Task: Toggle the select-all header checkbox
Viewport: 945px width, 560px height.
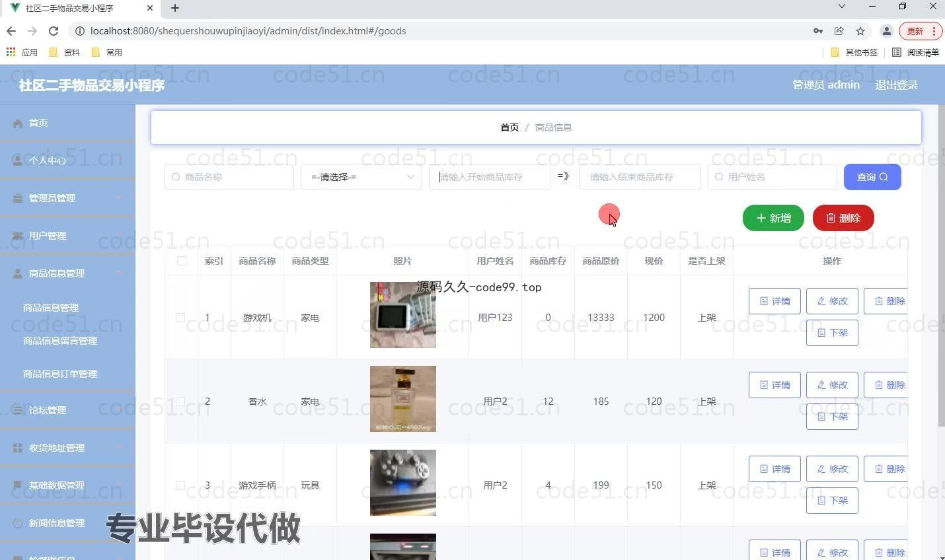Action: click(182, 261)
